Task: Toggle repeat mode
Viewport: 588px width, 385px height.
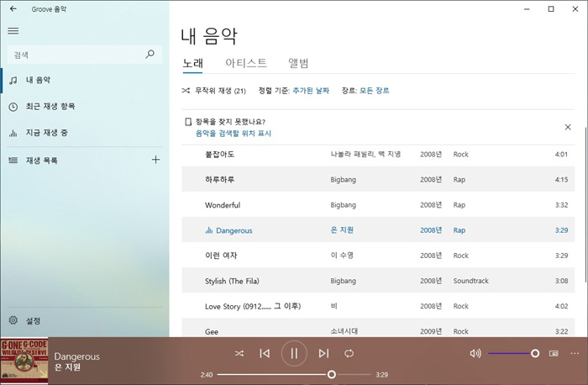Action: click(x=349, y=354)
